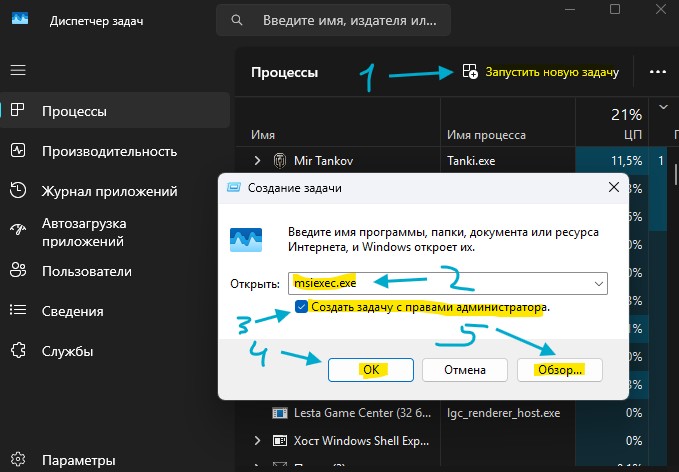Click Запустить новую задачу button
This screenshot has height=472, width=679.
(540, 72)
